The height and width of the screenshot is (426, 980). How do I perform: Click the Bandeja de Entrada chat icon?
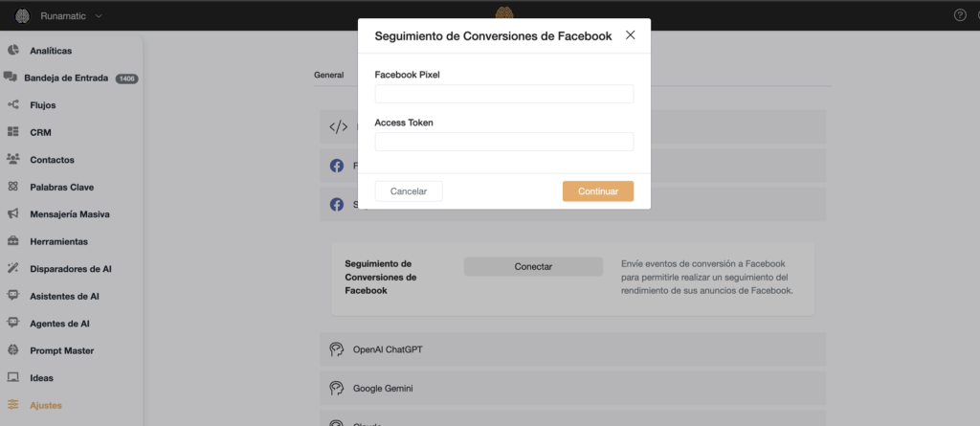point(10,78)
